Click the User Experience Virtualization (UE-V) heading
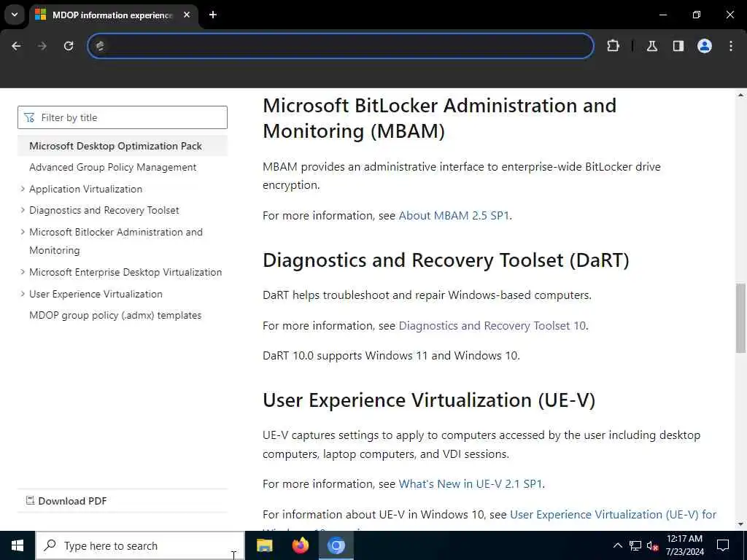Image resolution: width=747 pixels, height=560 pixels. 429,400
